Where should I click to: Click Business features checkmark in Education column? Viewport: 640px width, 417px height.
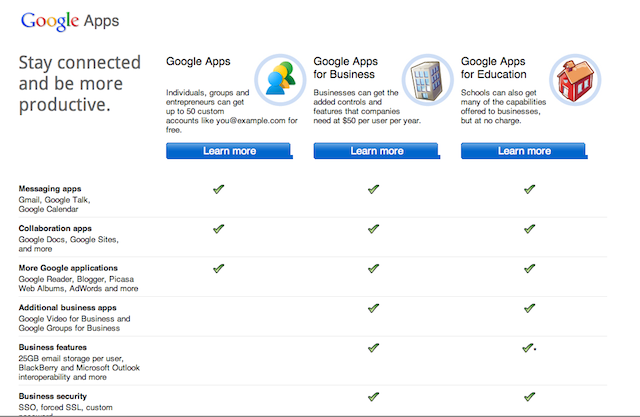click(528, 348)
